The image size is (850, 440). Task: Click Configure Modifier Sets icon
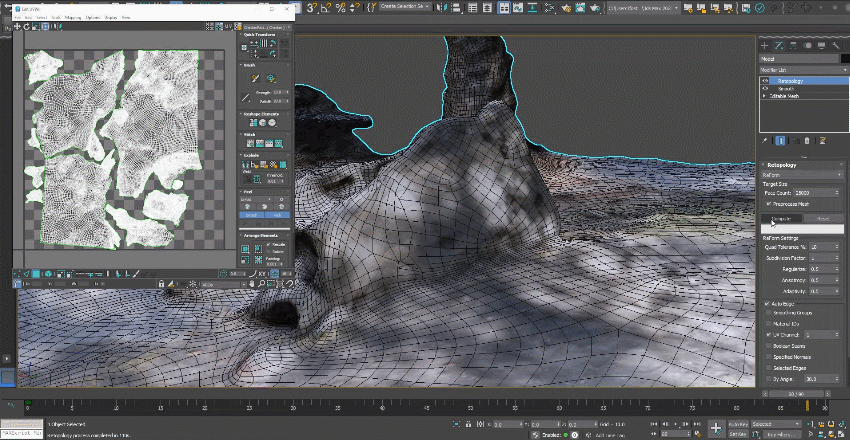point(822,141)
